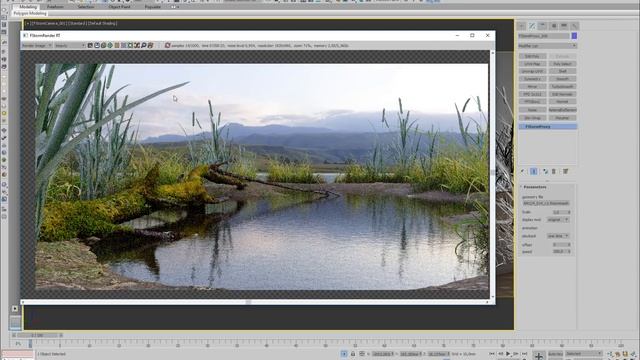
Task: Open the Motion tab in command panel
Action: click(x=553, y=26)
